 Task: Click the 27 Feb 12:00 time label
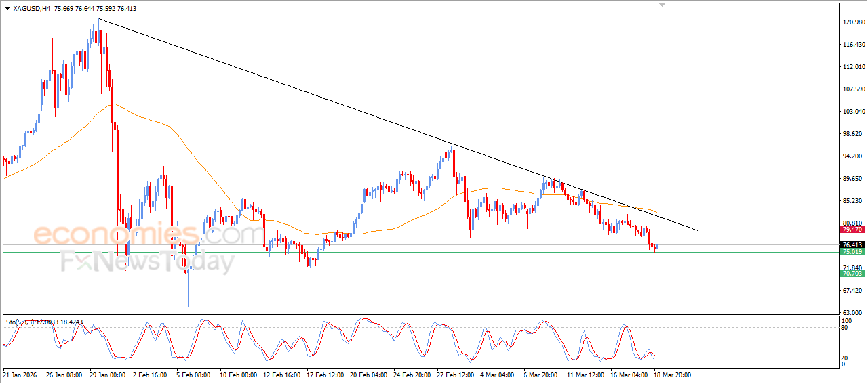pyautogui.click(x=454, y=374)
